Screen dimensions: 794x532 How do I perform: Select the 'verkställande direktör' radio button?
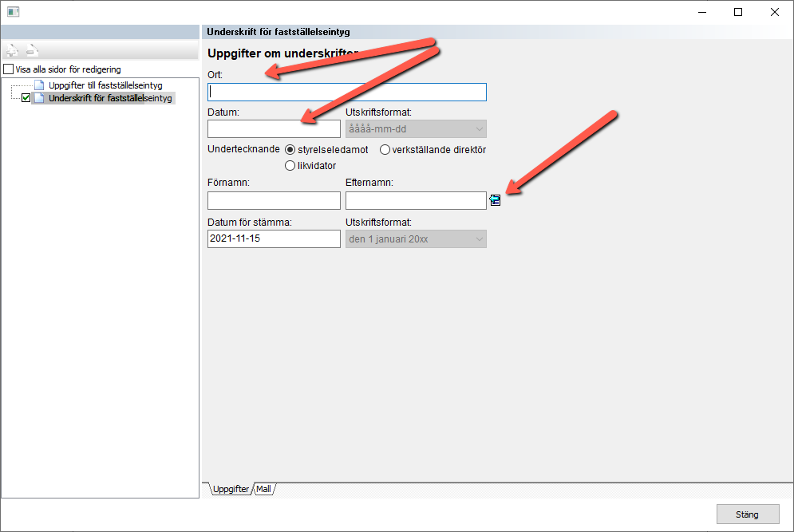click(x=385, y=150)
